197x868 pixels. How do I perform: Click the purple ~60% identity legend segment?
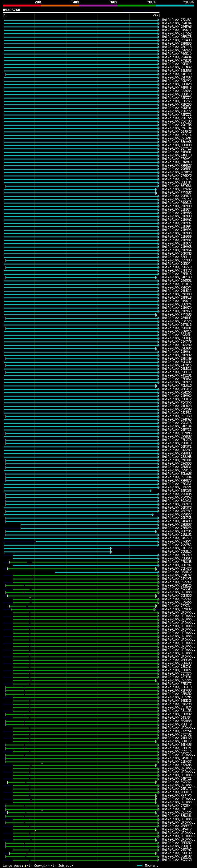click(x=98, y=6)
